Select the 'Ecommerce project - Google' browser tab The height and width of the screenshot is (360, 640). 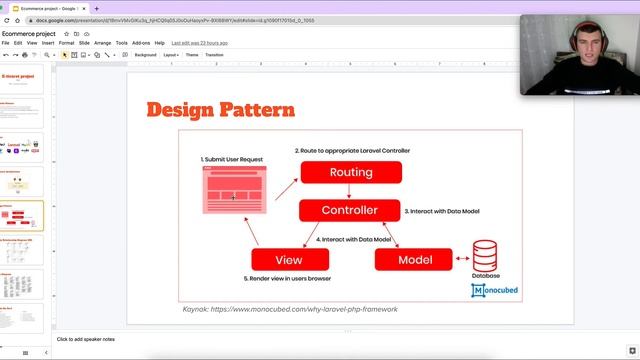48,9
